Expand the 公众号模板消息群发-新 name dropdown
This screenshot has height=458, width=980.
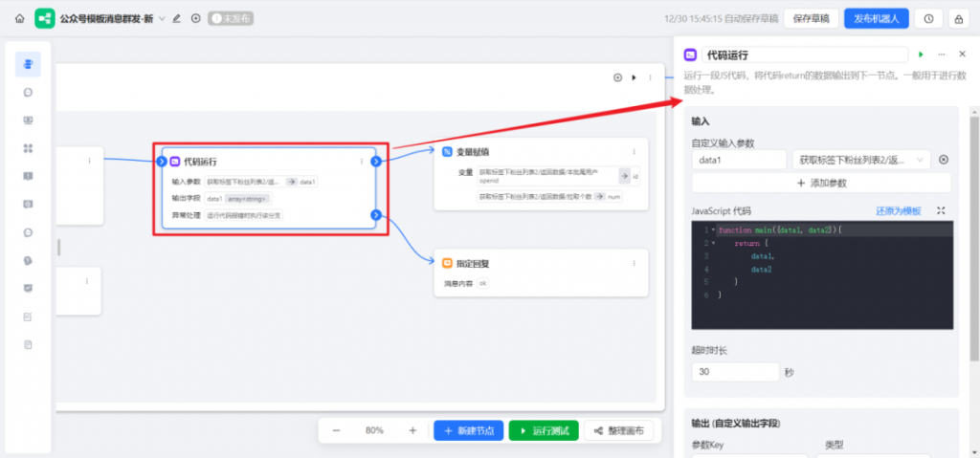pyautogui.click(x=163, y=19)
